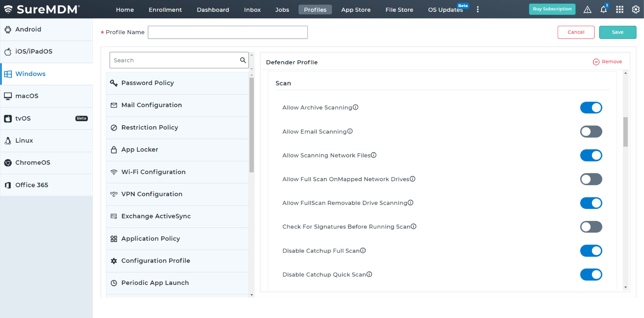Enable Allow Email Scanning

(x=591, y=131)
